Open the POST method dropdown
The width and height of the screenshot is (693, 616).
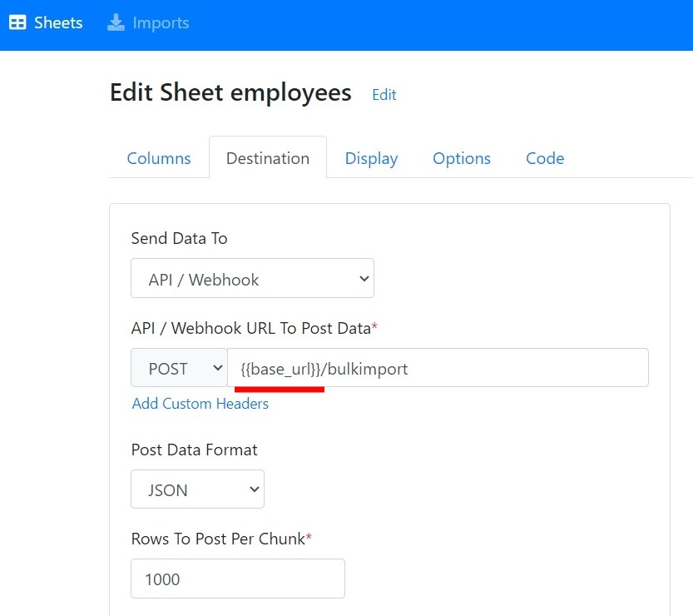(x=179, y=368)
